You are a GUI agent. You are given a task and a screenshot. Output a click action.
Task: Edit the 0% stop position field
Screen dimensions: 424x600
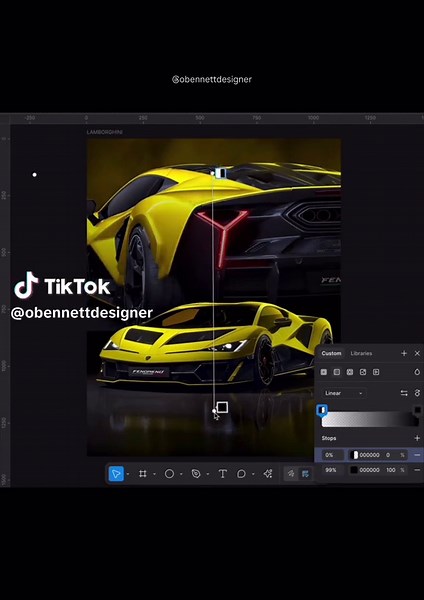[332, 455]
